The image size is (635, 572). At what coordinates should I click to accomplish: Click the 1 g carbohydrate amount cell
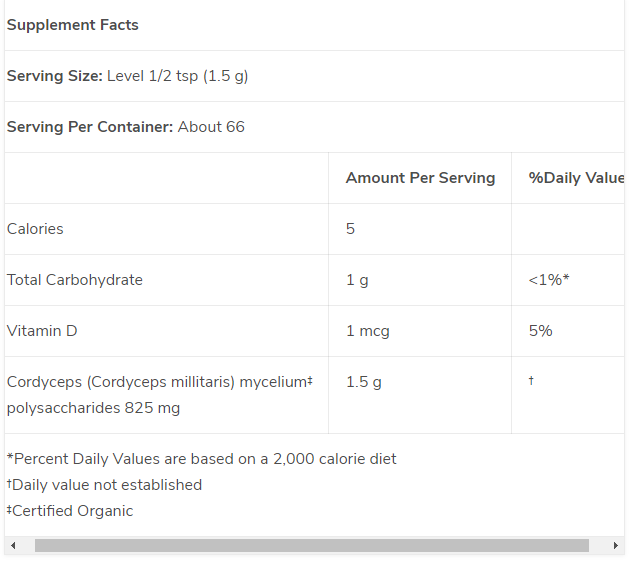(357, 280)
